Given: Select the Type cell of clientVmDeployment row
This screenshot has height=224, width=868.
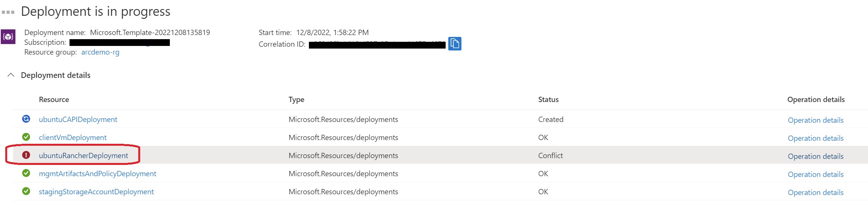Looking at the screenshot, I should [343, 137].
